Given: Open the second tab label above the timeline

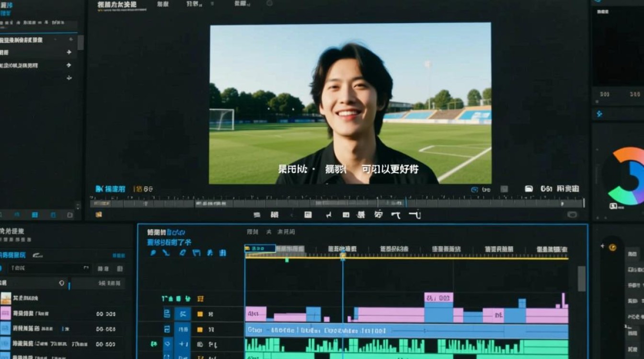Looking at the screenshot, I should point(268,232).
